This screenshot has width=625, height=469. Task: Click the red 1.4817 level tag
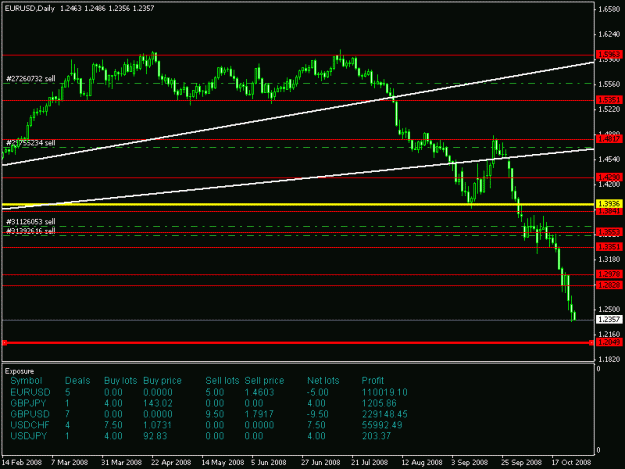tap(609, 139)
